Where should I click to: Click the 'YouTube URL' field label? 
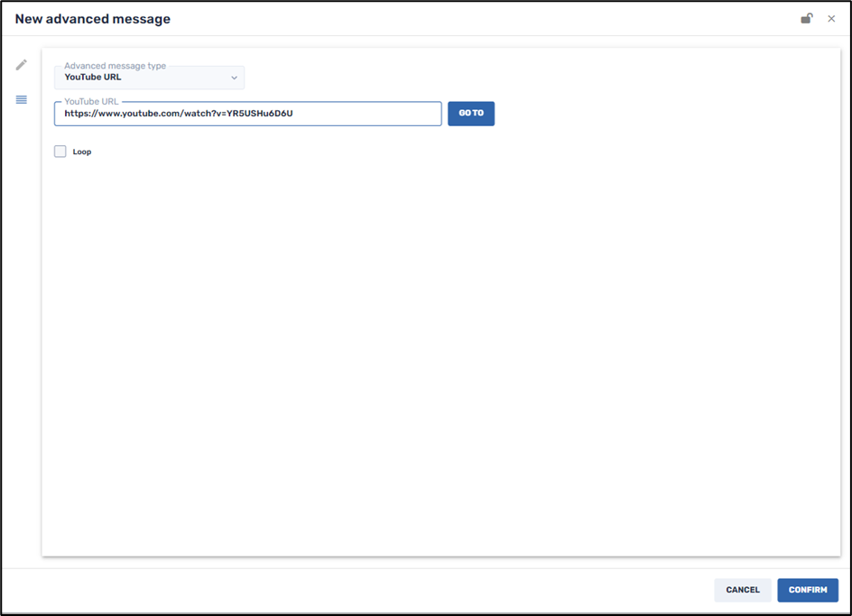(91, 102)
